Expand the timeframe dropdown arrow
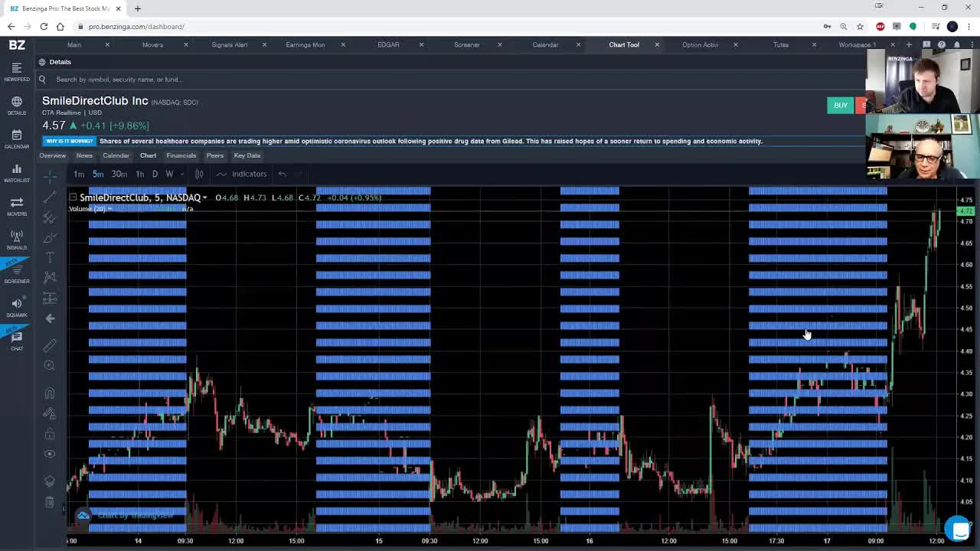980x551 pixels. (x=182, y=174)
